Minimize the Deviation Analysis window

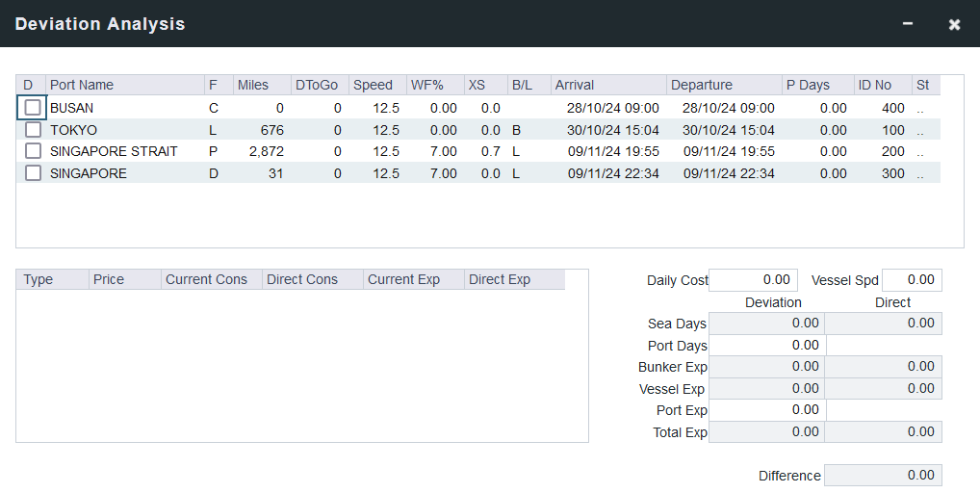coord(908,24)
